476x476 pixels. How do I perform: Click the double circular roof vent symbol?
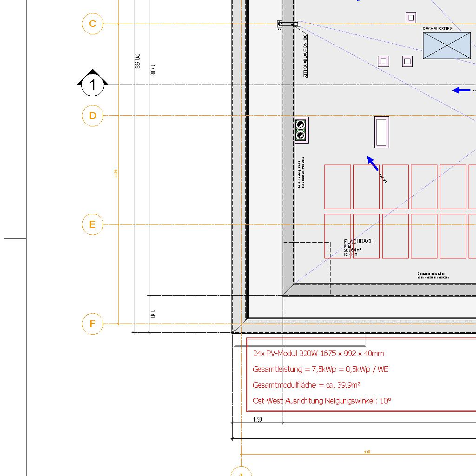click(x=301, y=130)
